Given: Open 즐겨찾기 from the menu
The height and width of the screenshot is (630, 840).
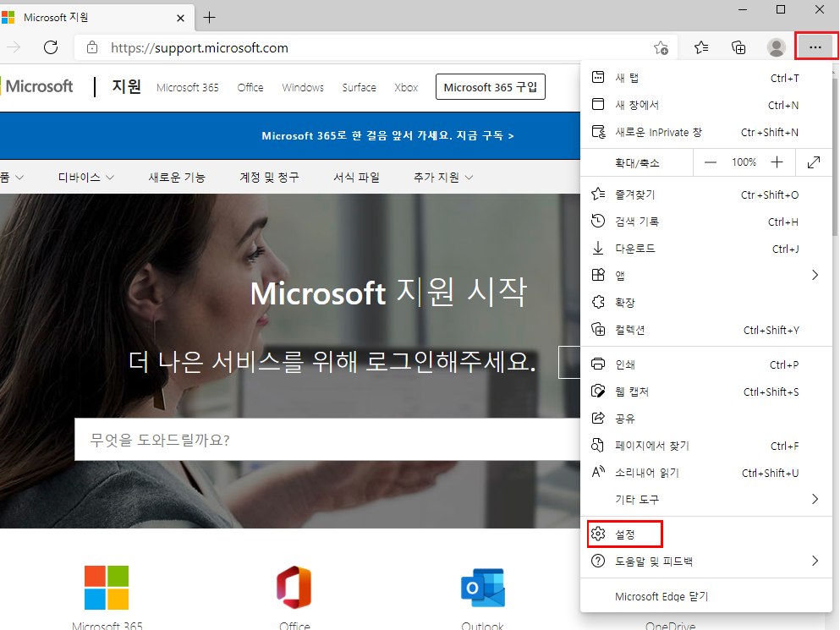Looking at the screenshot, I should coord(706,194).
